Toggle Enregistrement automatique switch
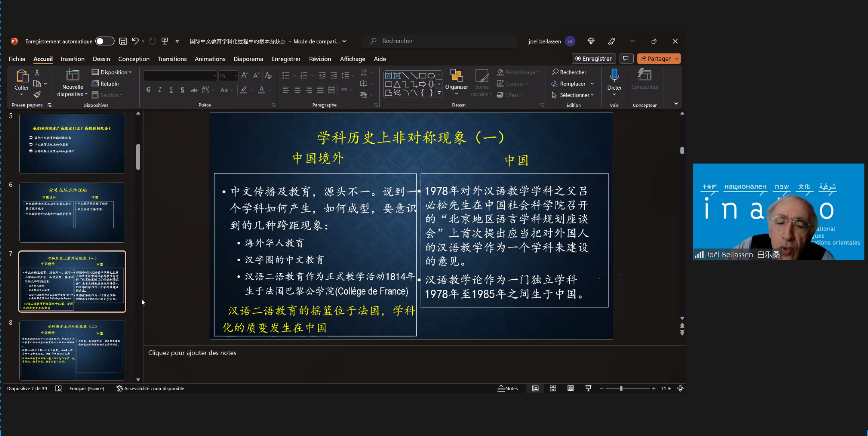868x436 pixels. [104, 41]
